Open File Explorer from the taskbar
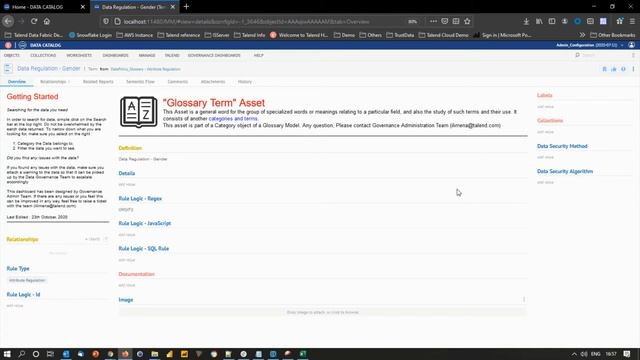Viewport: 640px width, 360px height. 155,354
